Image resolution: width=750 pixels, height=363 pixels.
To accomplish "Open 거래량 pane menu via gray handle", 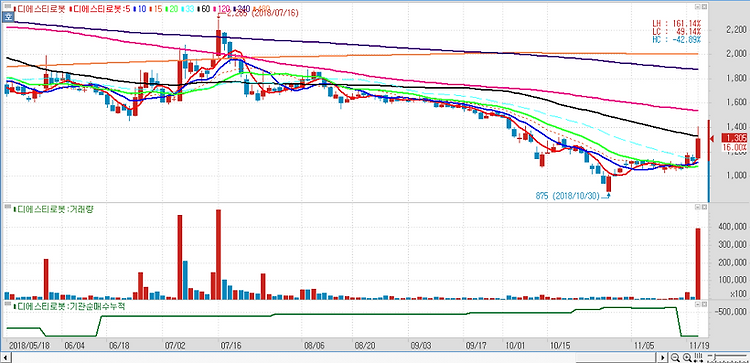I will [8, 206].
